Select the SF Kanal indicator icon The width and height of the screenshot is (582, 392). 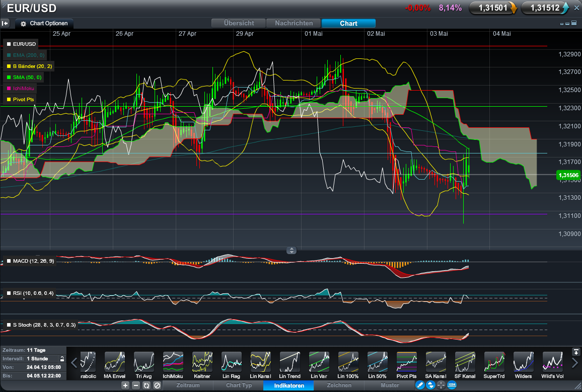tap(465, 362)
